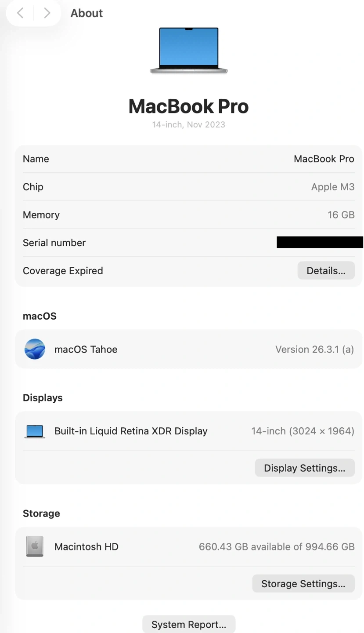Click the MacBook Pro laptop image

[x=188, y=51]
